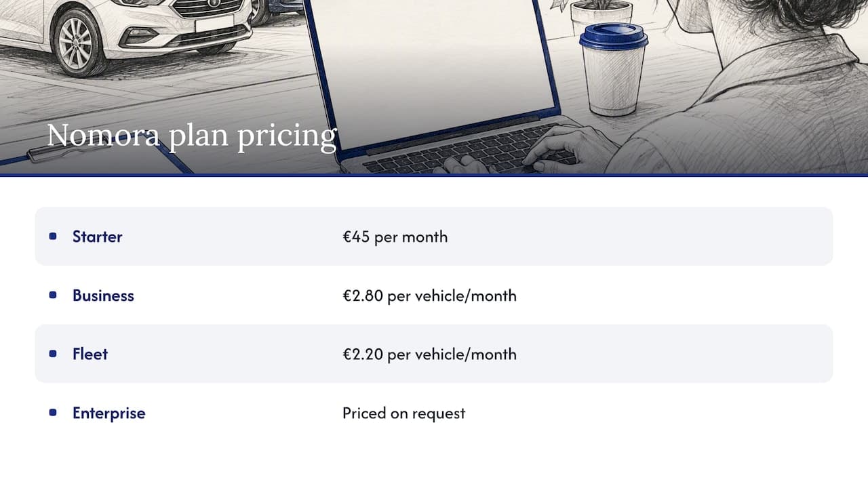868x488 pixels.
Task: Click the €45 per month price
Action: 395,237
